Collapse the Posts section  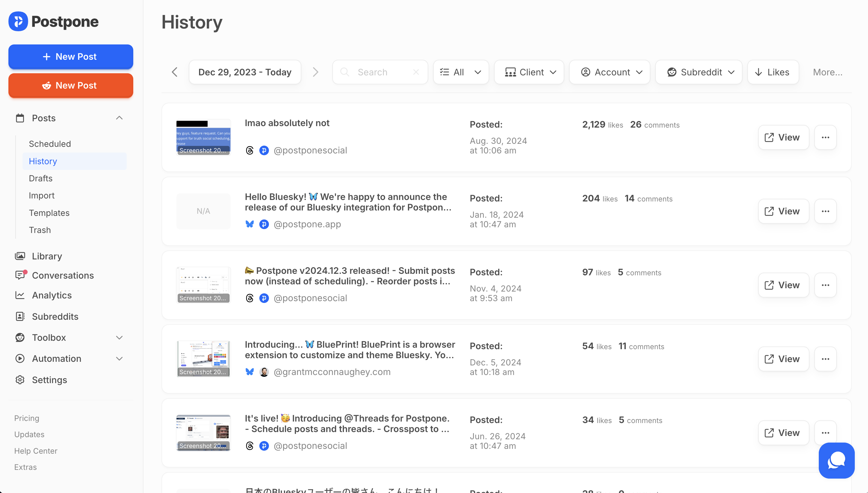(x=119, y=117)
